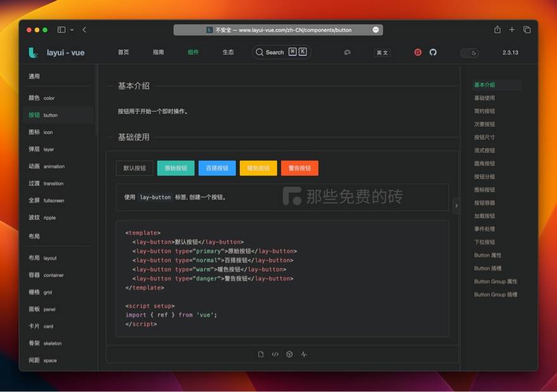Click the 原始按钮 primary button example
Screen dimensions: 557x392
(175, 168)
